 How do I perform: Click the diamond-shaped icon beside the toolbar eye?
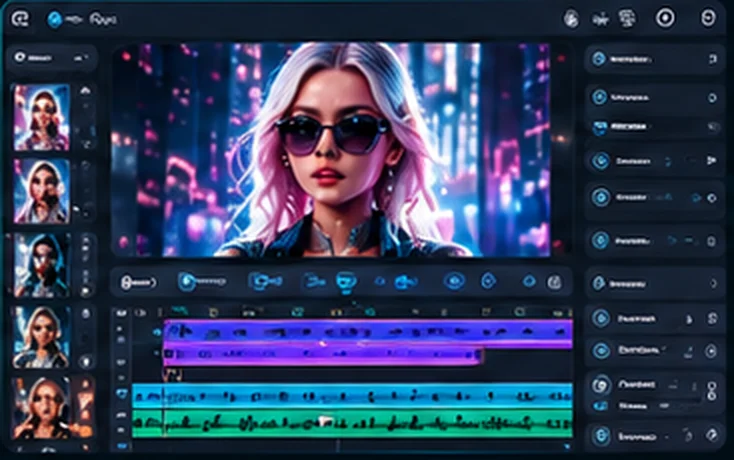pyautogui.click(x=488, y=281)
